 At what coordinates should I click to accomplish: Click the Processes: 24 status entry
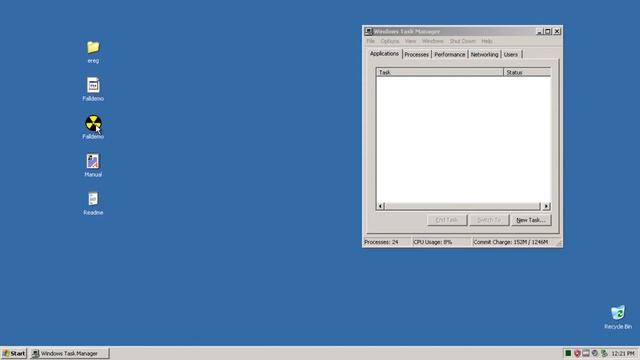(387, 242)
